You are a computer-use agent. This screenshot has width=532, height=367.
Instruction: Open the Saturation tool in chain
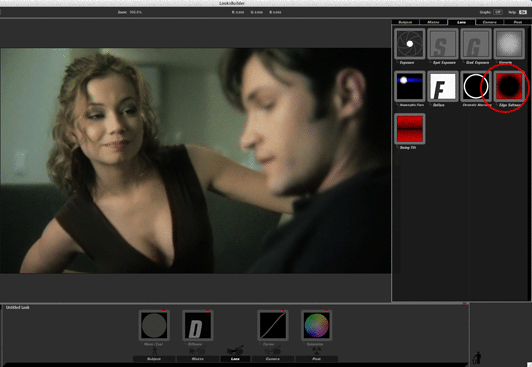coord(316,325)
